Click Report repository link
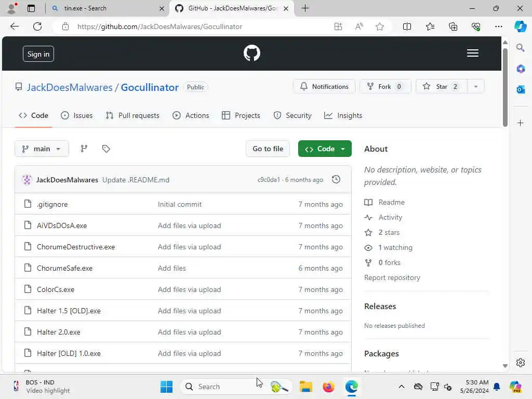 [x=392, y=277]
